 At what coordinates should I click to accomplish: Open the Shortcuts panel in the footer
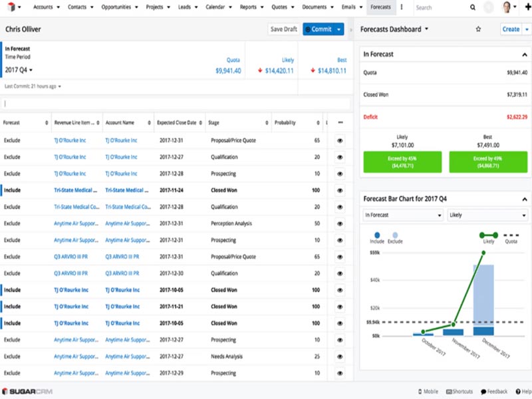pos(459,391)
